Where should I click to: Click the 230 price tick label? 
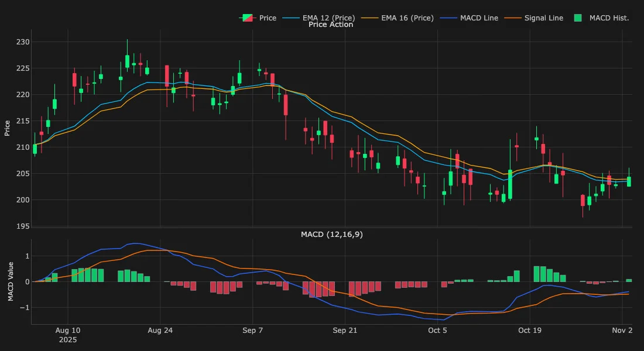tap(23, 42)
